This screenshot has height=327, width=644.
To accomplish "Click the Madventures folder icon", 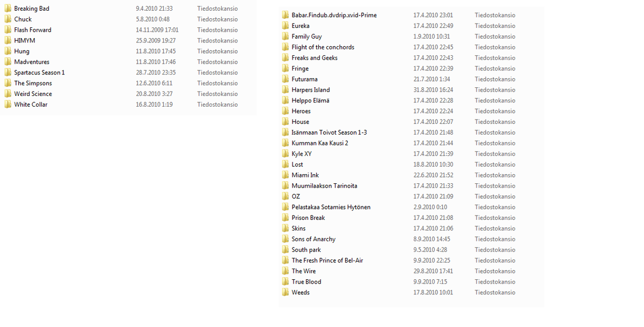I will (8, 62).
